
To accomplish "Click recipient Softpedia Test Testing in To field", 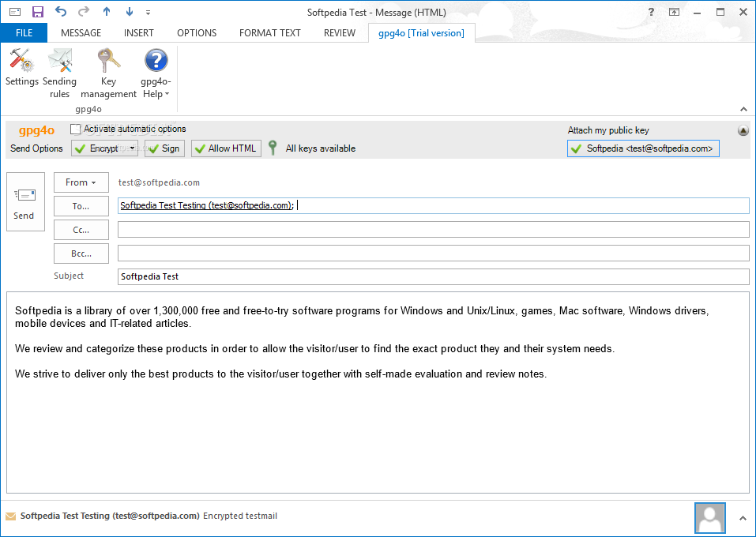I will (206, 205).
